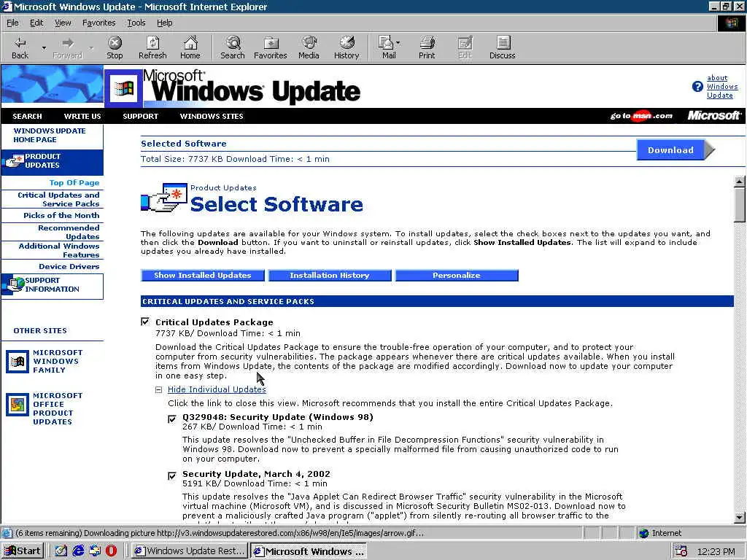Click page scrollbar down arrow
This screenshot has width=747, height=560.
pyautogui.click(x=740, y=517)
